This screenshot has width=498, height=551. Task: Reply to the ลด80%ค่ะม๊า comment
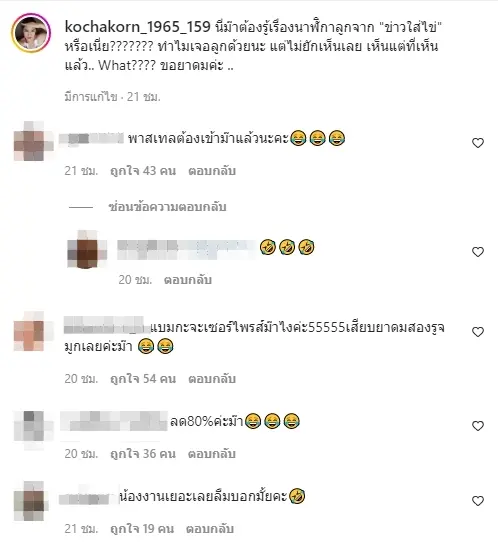click(212, 454)
